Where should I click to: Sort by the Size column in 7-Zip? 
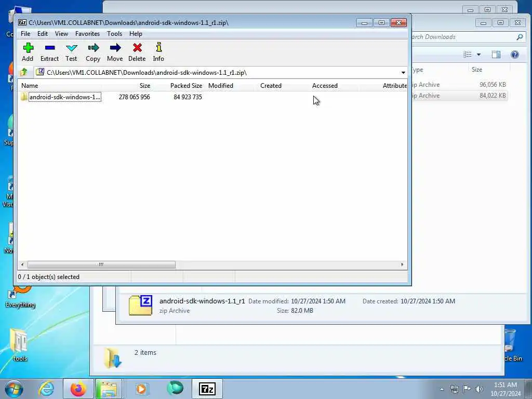145,86
